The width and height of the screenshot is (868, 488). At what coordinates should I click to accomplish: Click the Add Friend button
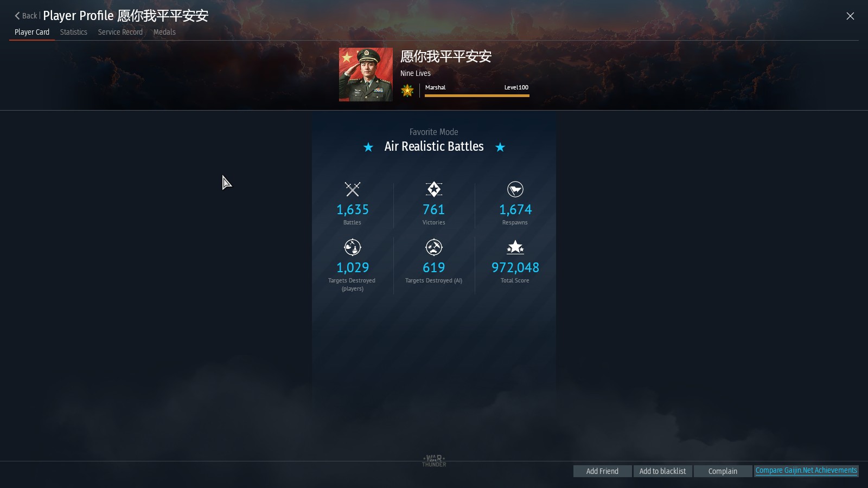(x=602, y=471)
